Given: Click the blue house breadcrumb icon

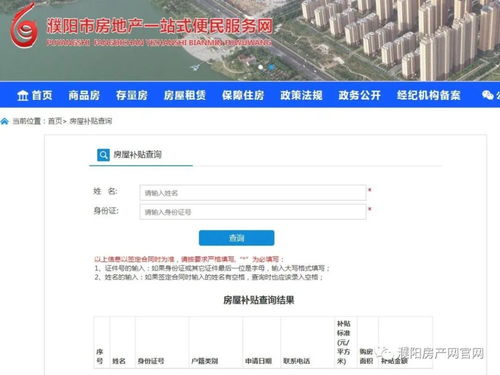Looking at the screenshot, I should tap(4, 121).
